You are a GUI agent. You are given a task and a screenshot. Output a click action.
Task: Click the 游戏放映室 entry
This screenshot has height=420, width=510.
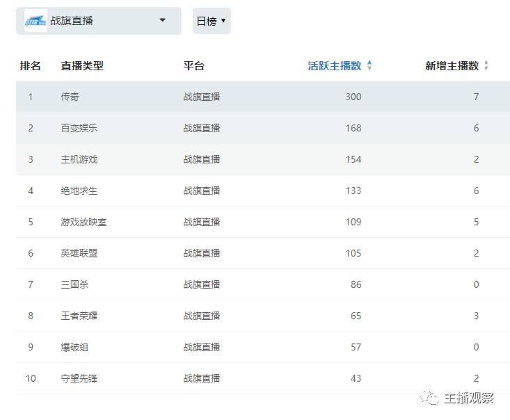[x=83, y=222]
